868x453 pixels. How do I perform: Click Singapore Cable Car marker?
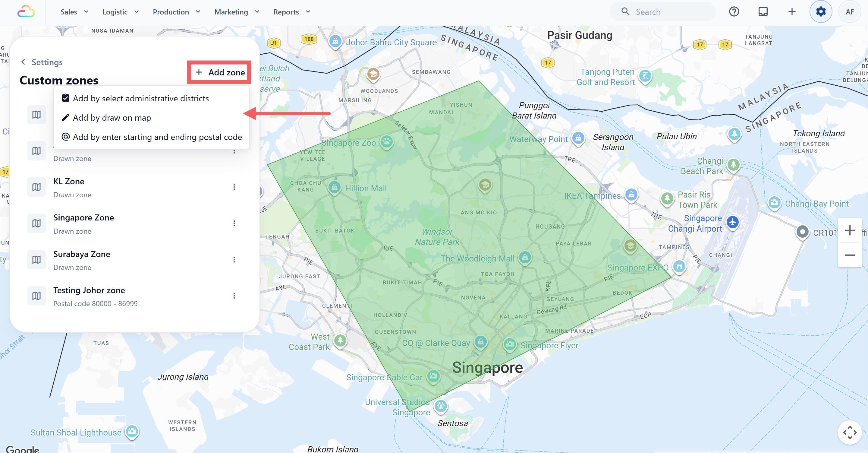(433, 376)
